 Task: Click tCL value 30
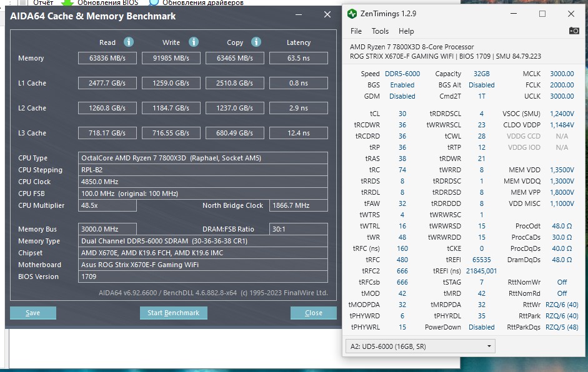(x=402, y=114)
